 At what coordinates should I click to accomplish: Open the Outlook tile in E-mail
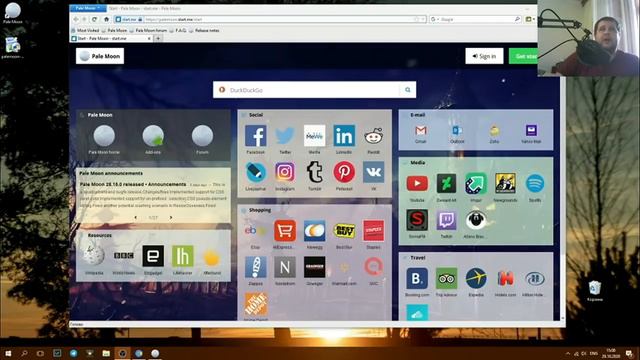coord(457,131)
